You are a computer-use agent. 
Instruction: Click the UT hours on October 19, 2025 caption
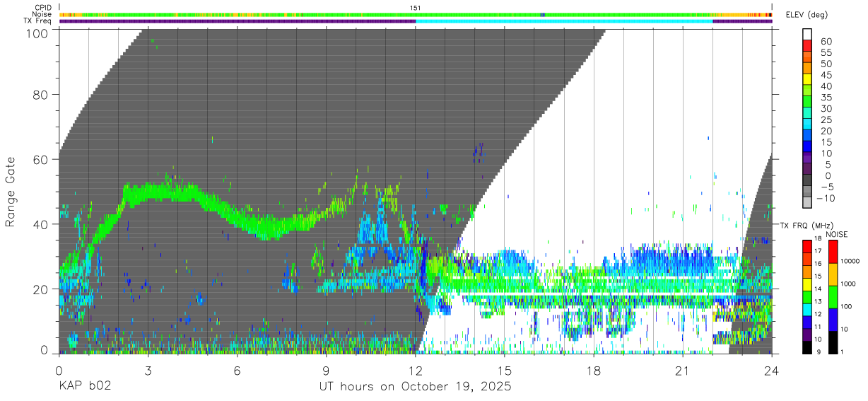415,388
